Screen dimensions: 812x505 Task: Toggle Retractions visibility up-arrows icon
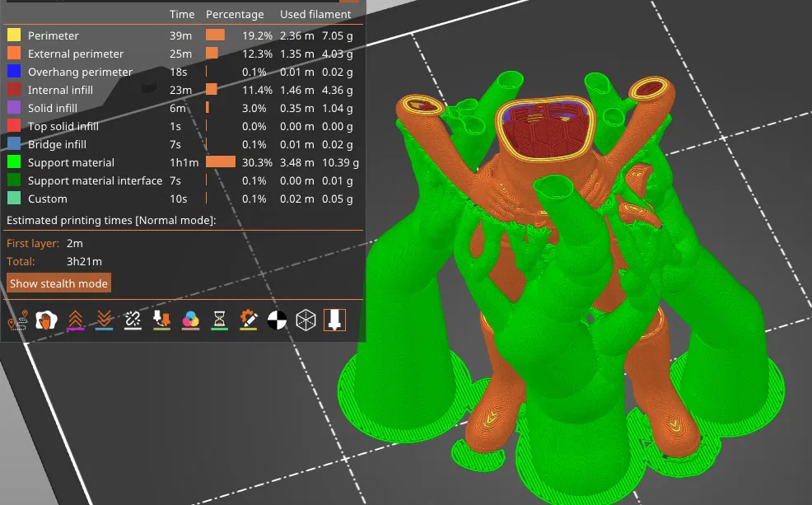[x=75, y=320]
